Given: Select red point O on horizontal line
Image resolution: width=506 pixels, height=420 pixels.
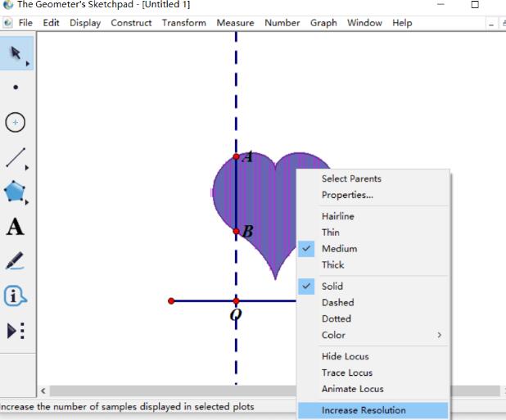Looking at the screenshot, I should coord(236,301).
